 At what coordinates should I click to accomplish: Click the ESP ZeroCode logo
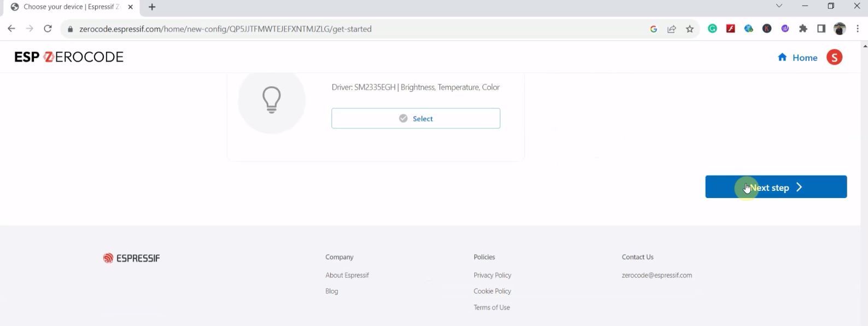pos(69,57)
